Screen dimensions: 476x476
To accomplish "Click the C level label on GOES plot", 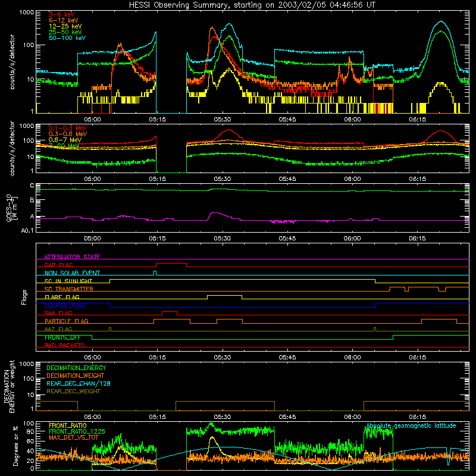I will point(32,186).
